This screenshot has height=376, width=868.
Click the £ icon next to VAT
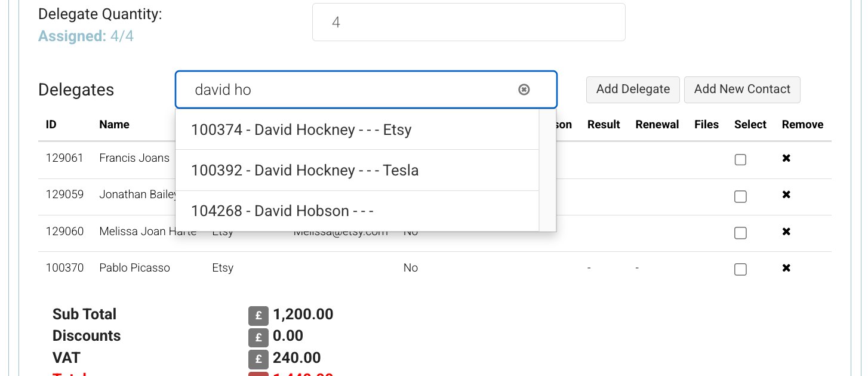[x=258, y=359]
